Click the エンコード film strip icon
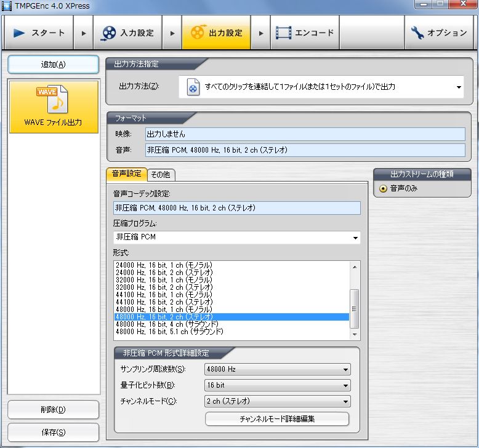The image size is (479, 448). click(x=283, y=33)
